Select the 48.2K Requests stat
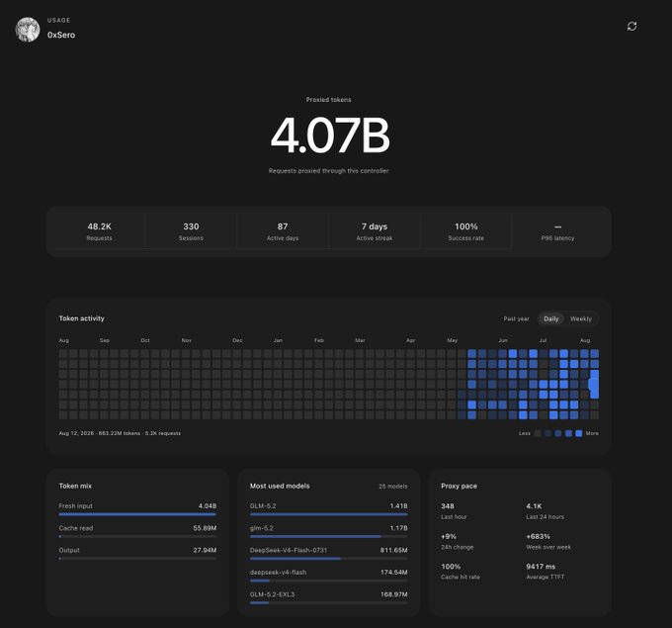 99,231
